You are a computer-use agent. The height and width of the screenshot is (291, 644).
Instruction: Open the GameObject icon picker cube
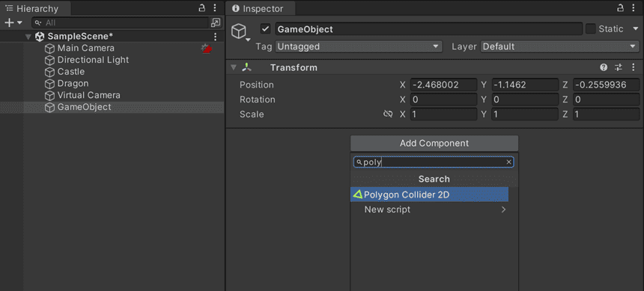click(240, 31)
